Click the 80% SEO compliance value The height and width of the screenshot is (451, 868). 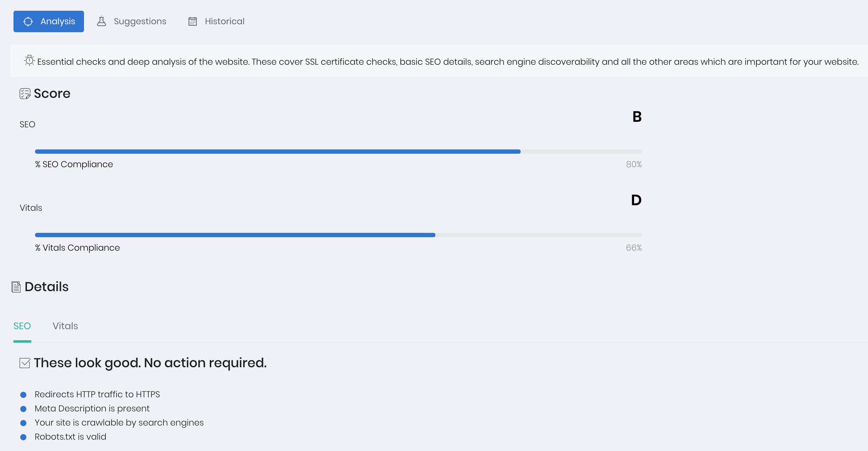pyautogui.click(x=634, y=164)
